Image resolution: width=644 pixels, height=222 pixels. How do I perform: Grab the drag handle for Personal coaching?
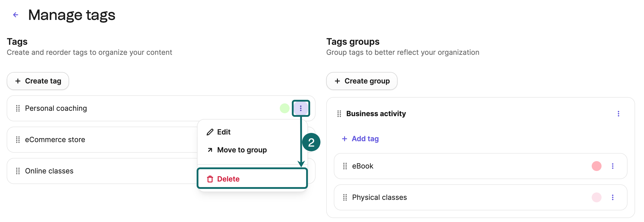pos(18,108)
